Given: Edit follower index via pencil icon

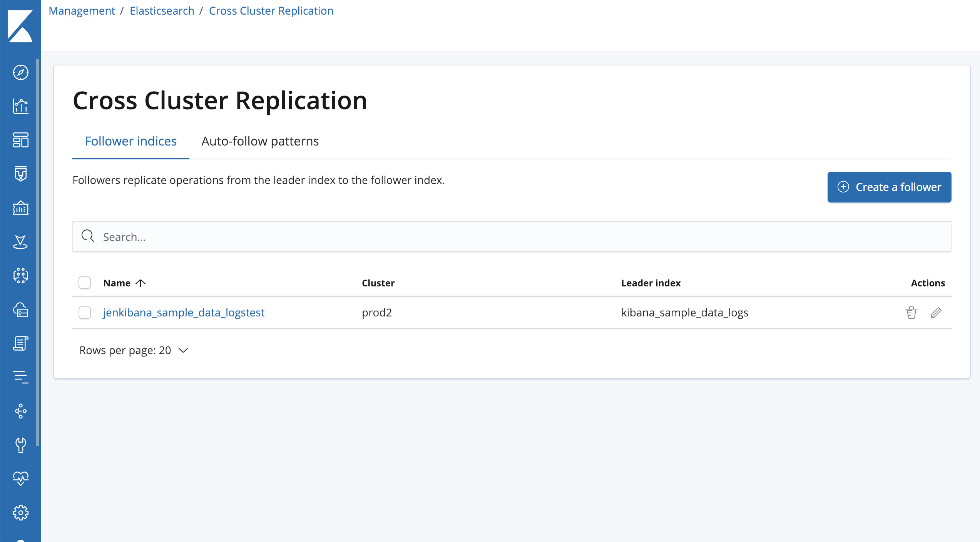Looking at the screenshot, I should point(936,313).
